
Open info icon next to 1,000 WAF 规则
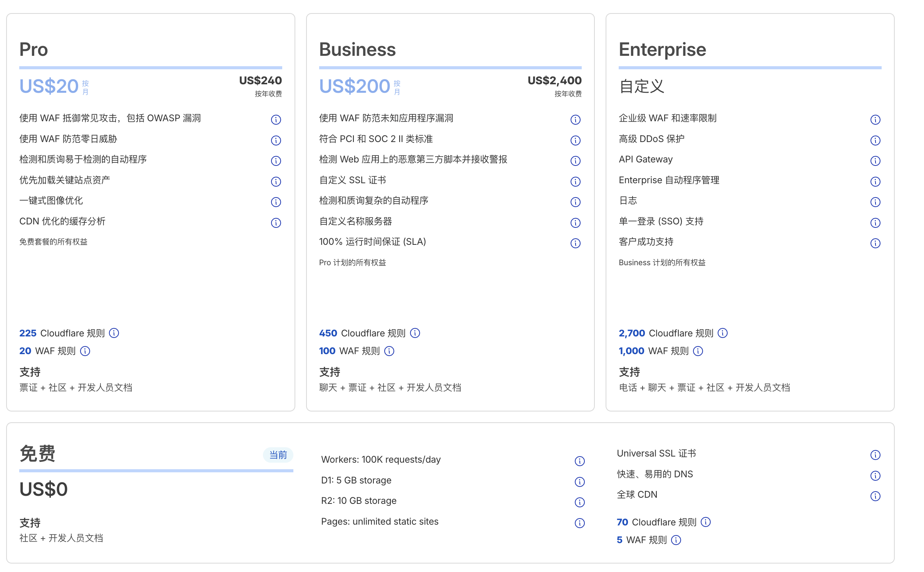[698, 351]
